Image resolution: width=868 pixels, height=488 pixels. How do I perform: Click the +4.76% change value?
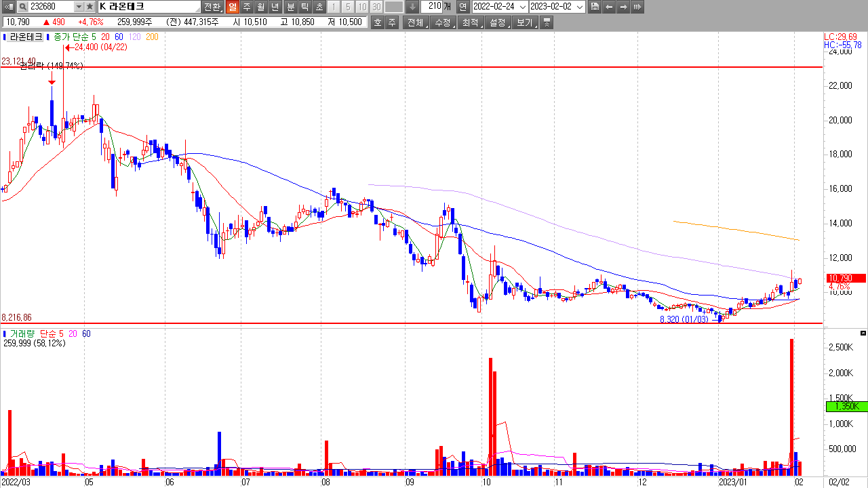click(x=91, y=22)
